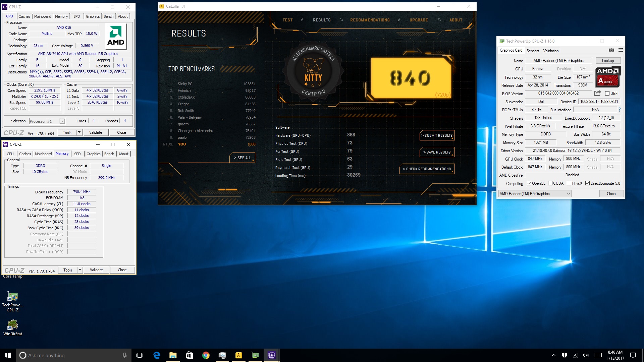Open Windows Defender tray icon
The image size is (644, 362).
(x=565, y=355)
